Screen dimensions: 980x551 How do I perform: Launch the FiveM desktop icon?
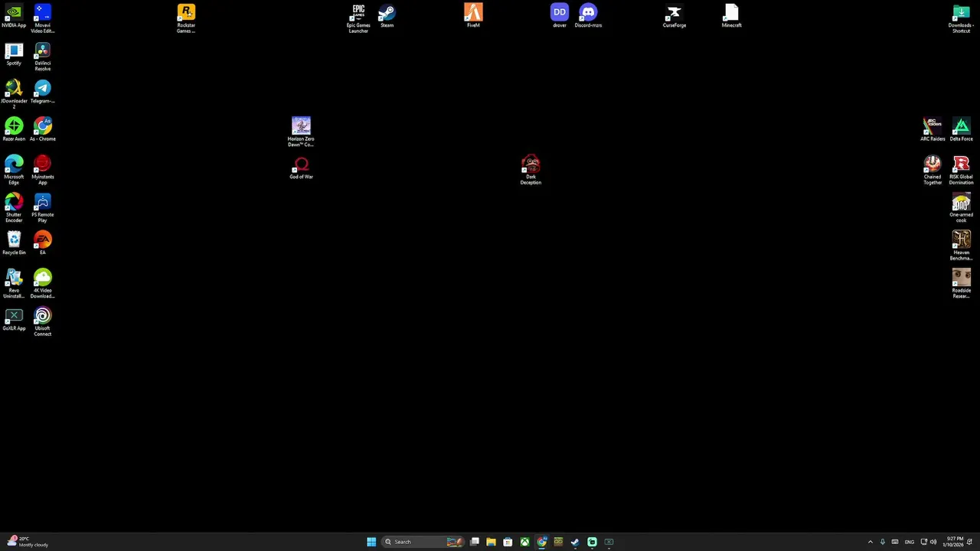[473, 16]
